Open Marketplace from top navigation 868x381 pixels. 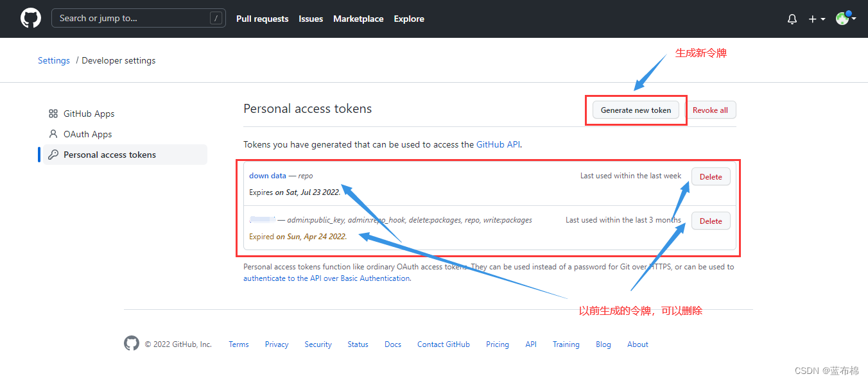click(358, 19)
